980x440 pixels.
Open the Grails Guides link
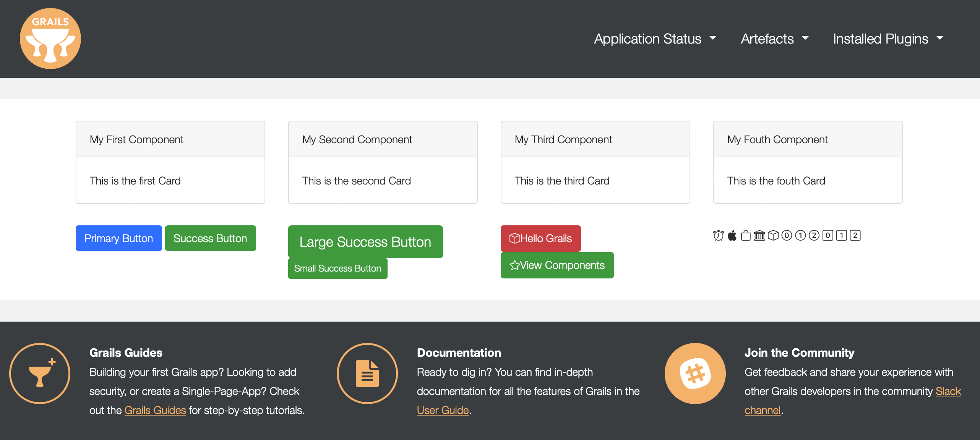tap(155, 410)
